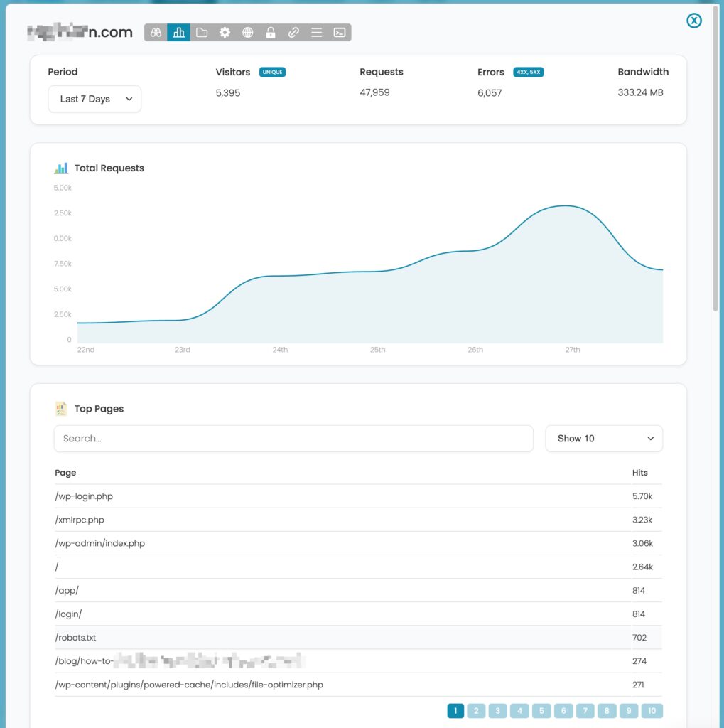Viewport: 724px width, 728px height.
Task: Click the 4XX, 5XX errors badge
Action: click(526, 72)
